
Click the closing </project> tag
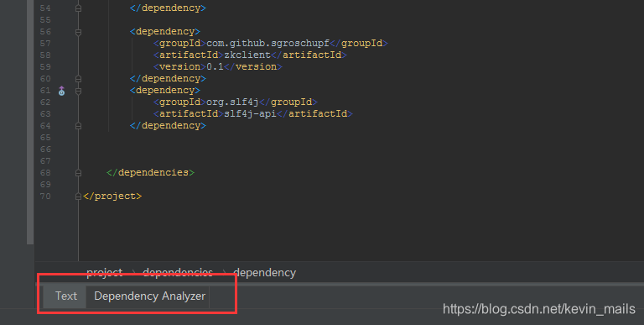click(112, 197)
